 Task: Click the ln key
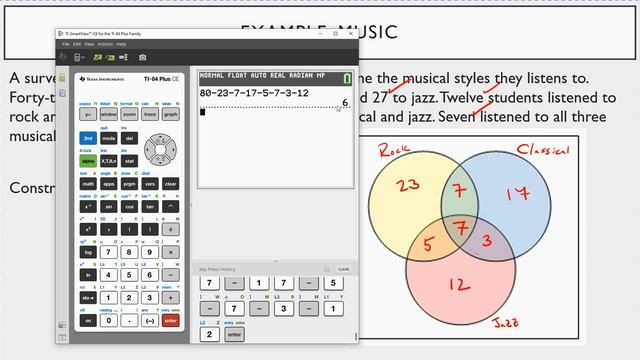88,276
